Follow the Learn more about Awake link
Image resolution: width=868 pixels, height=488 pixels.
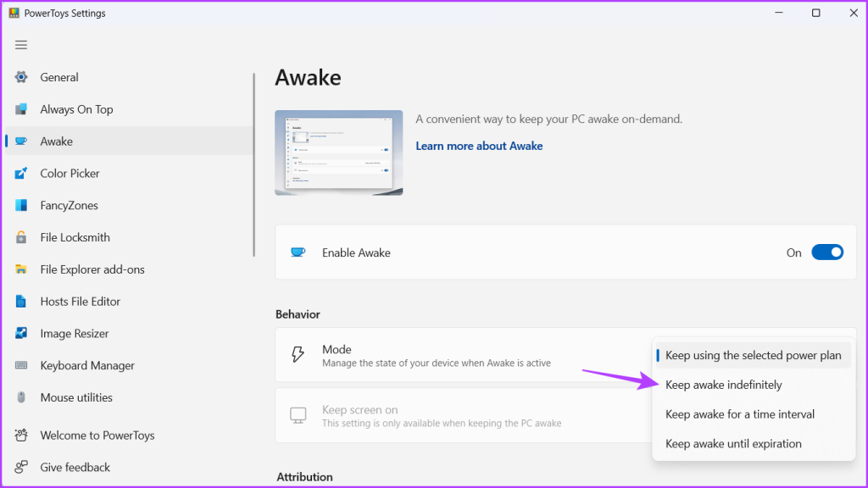[480, 146]
